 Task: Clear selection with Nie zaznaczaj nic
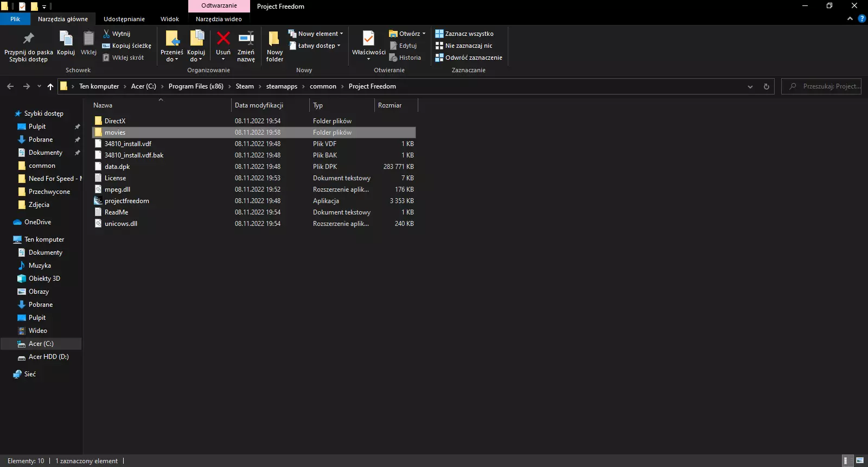464,46
